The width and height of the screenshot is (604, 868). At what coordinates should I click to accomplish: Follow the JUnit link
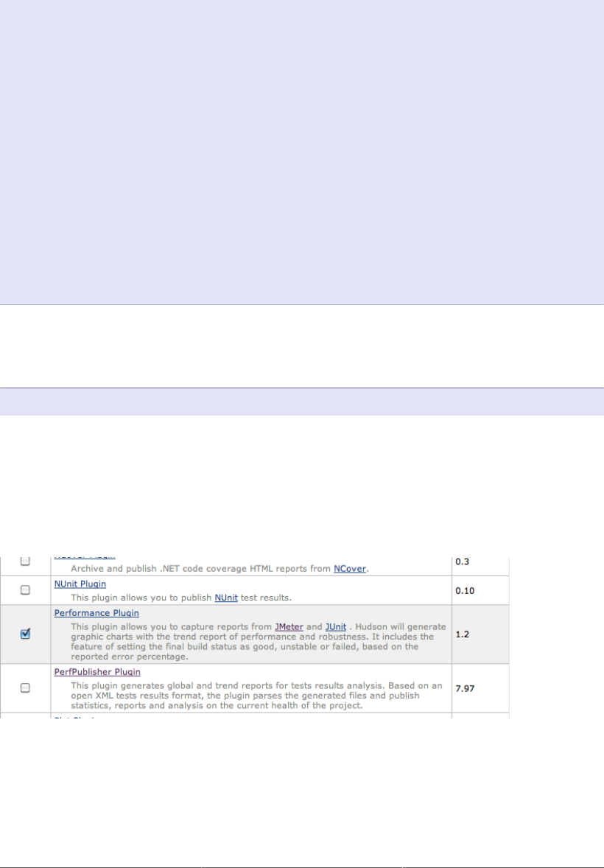coord(335,626)
